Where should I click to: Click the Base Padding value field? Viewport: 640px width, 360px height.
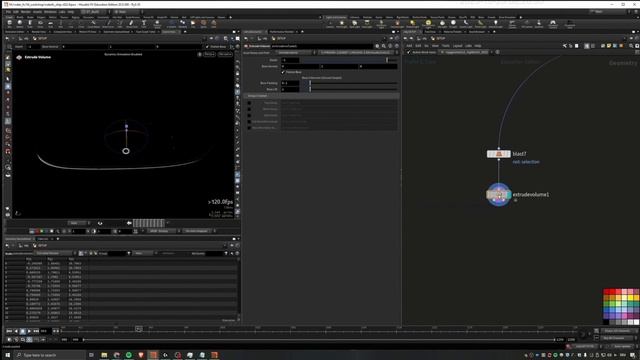point(290,83)
